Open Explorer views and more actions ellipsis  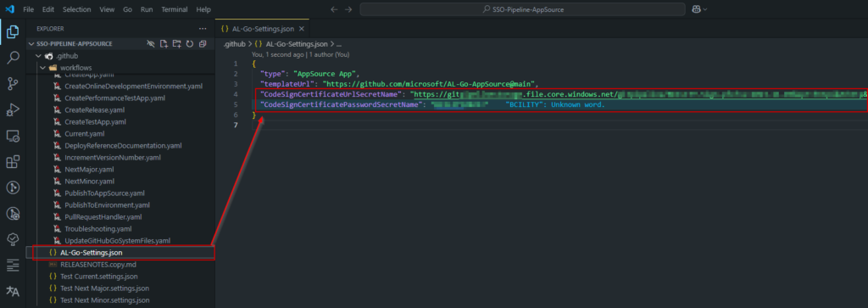point(202,28)
